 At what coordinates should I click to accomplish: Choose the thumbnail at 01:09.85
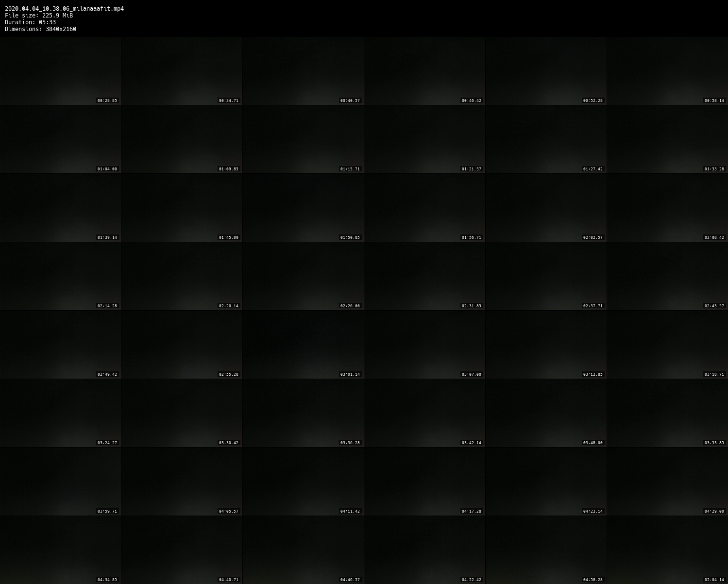(x=182, y=139)
